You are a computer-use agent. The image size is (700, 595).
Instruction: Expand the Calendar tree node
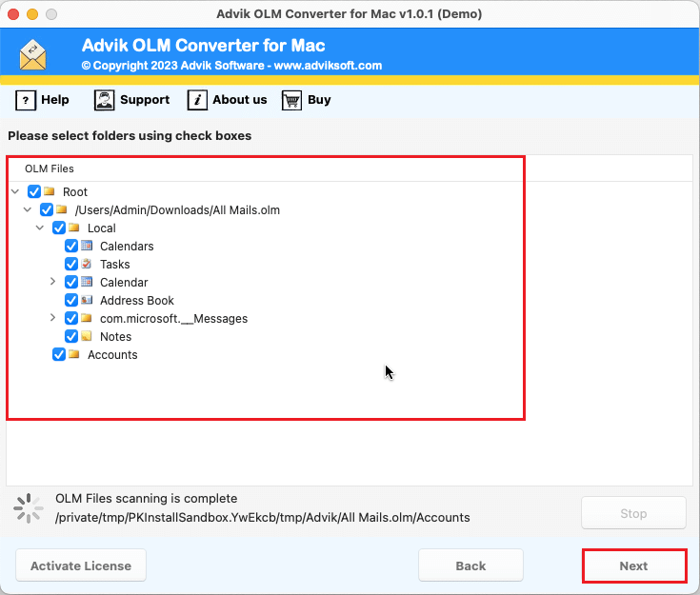(x=53, y=283)
